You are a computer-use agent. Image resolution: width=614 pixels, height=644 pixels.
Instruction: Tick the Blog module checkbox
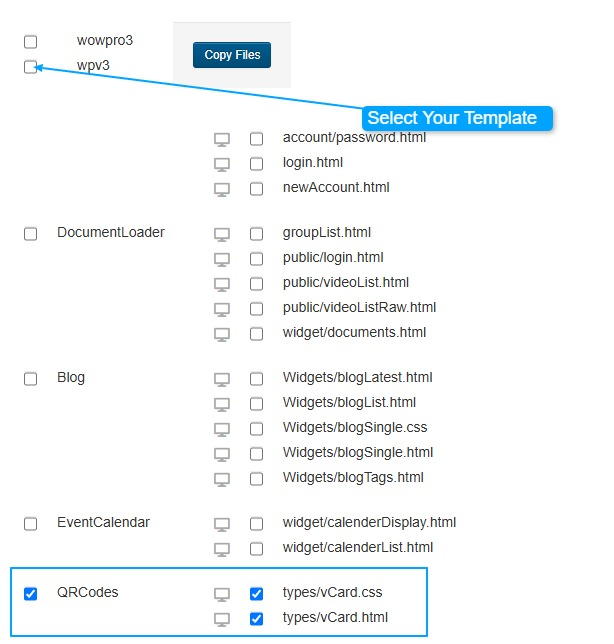(31, 378)
